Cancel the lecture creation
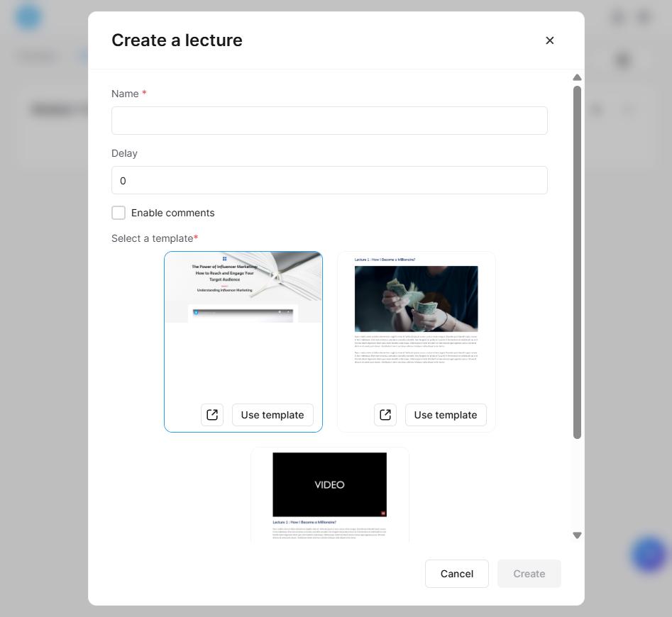 457,574
